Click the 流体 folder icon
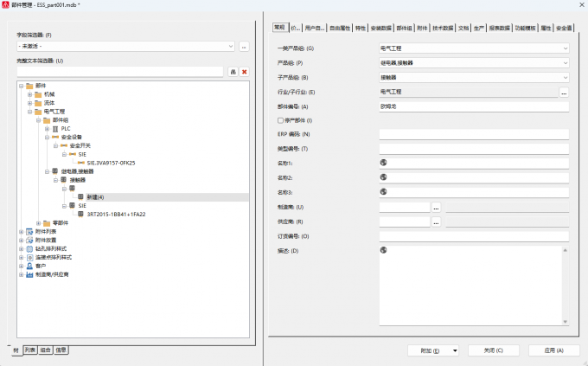The image size is (588, 366). [38, 103]
